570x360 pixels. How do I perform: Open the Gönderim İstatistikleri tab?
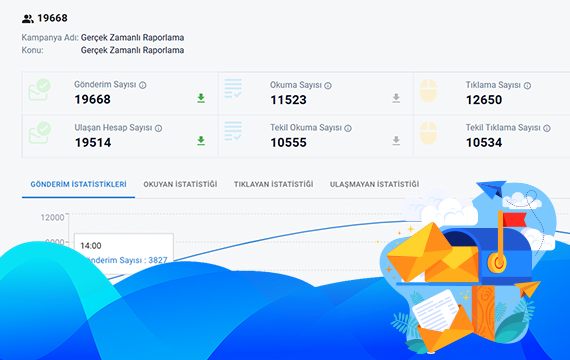79,184
